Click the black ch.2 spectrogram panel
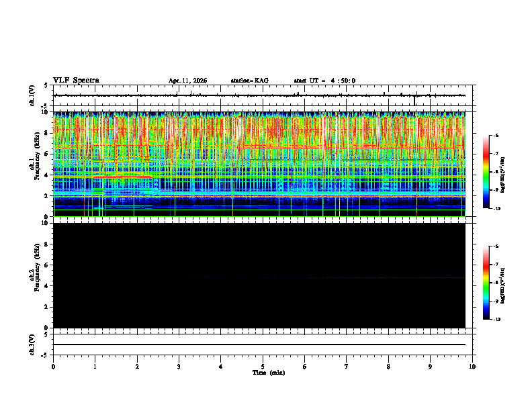532x411 pixels. pos(259,275)
